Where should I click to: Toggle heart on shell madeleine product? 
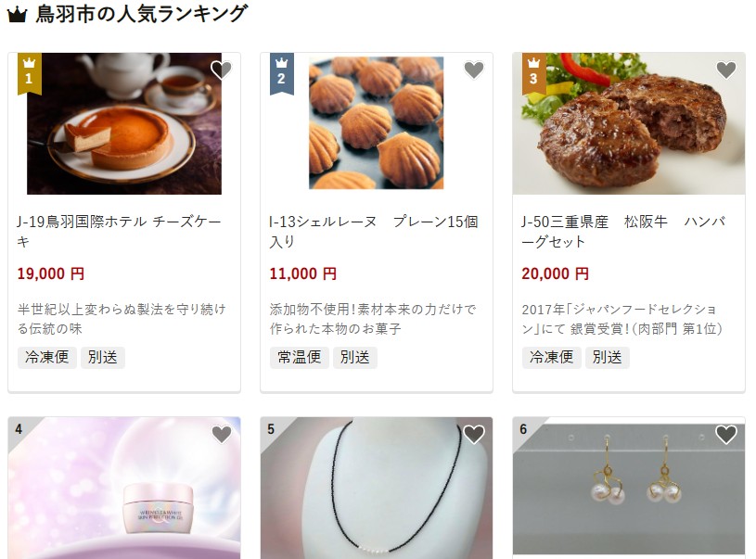click(474, 70)
